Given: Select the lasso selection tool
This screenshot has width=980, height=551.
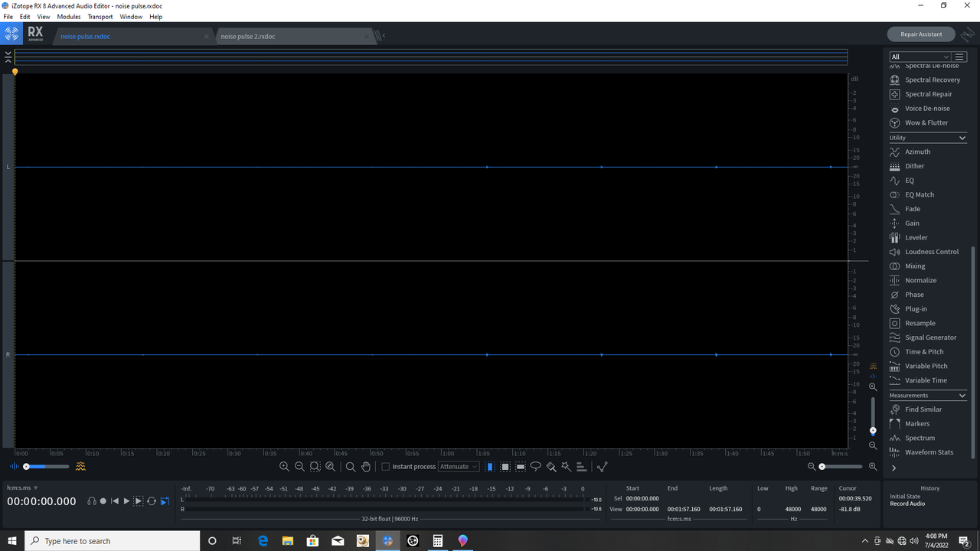Looking at the screenshot, I should (x=535, y=466).
